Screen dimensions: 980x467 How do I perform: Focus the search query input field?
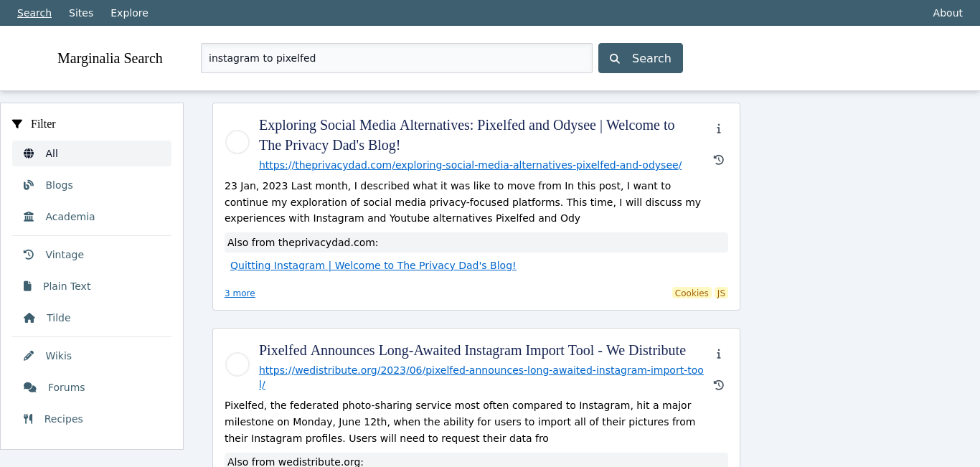point(397,58)
